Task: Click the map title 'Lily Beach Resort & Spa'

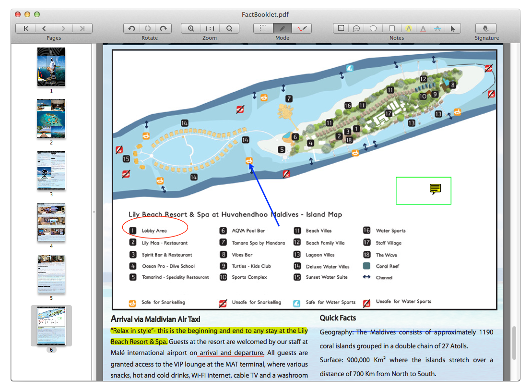Action: point(169,214)
